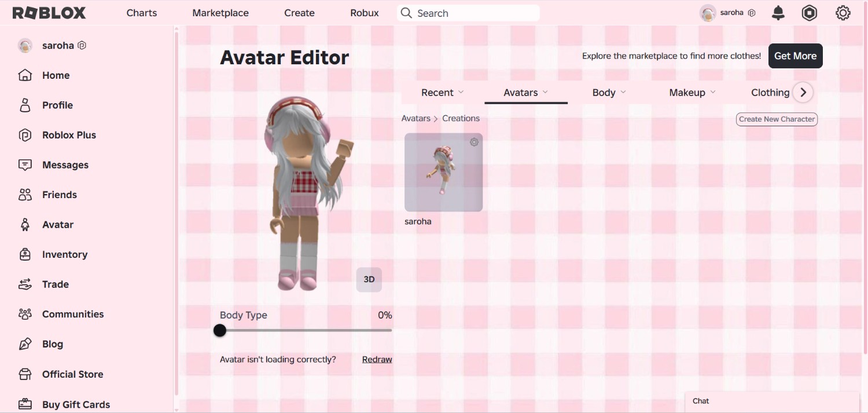Toggle the 3D avatar view
The width and height of the screenshot is (868, 413).
pos(369,279)
